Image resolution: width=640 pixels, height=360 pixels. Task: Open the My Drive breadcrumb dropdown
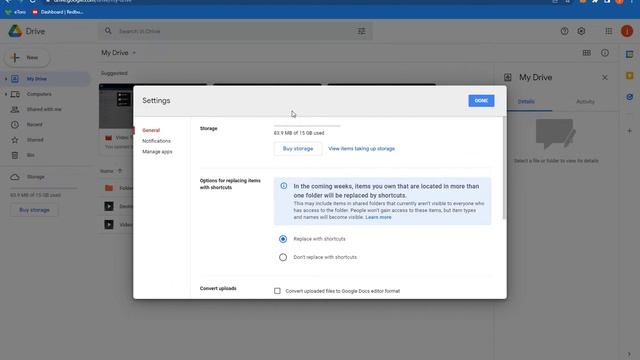click(119, 53)
